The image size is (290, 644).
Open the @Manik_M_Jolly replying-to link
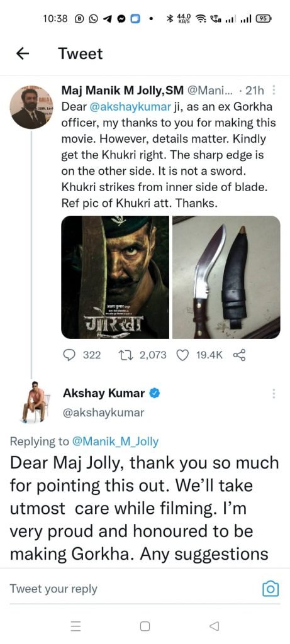115,441
